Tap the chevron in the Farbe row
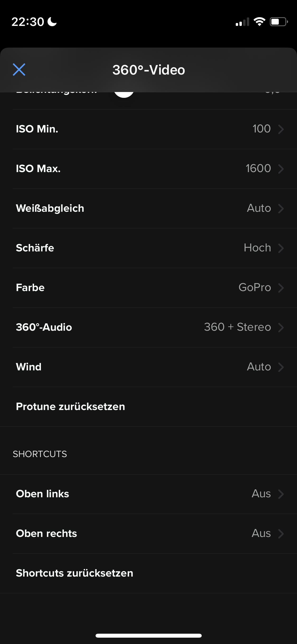Viewport: 297px width, 644px height. (281, 288)
